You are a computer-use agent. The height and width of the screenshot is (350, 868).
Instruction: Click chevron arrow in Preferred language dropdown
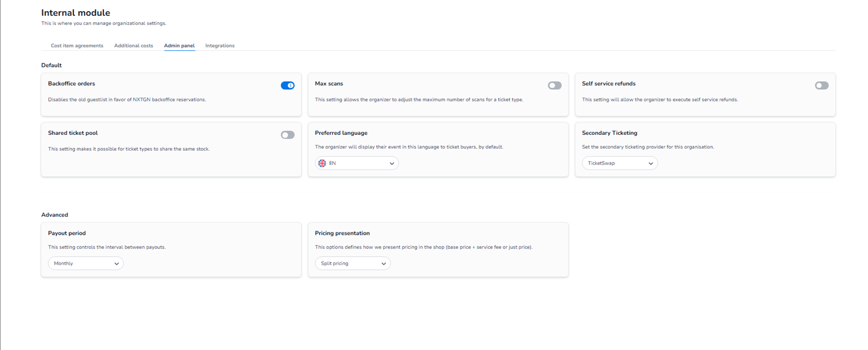[392, 164]
